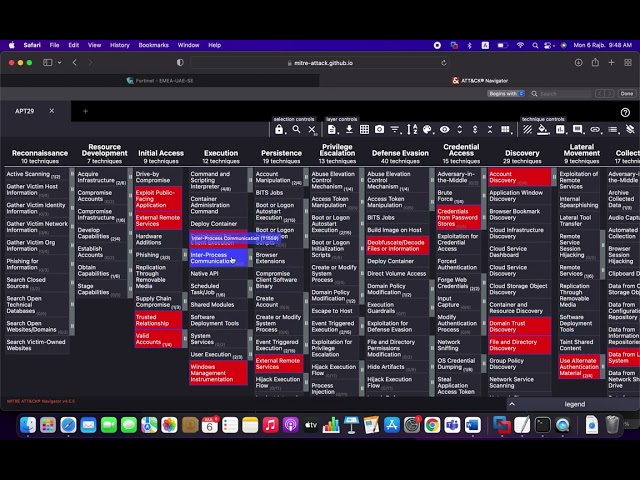Open the Navigator help question mark
The image size is (640, 480).
point(625,113)
